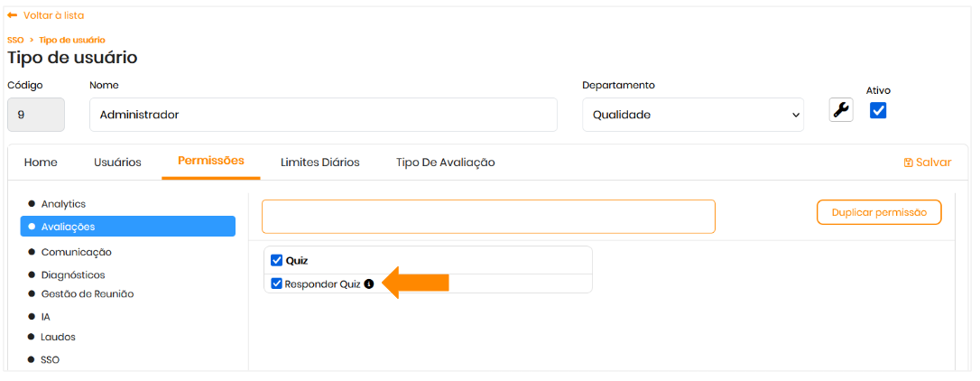Select Analytics in the permissions list
The height and width of the screenshot is (381, 980).
63,204
